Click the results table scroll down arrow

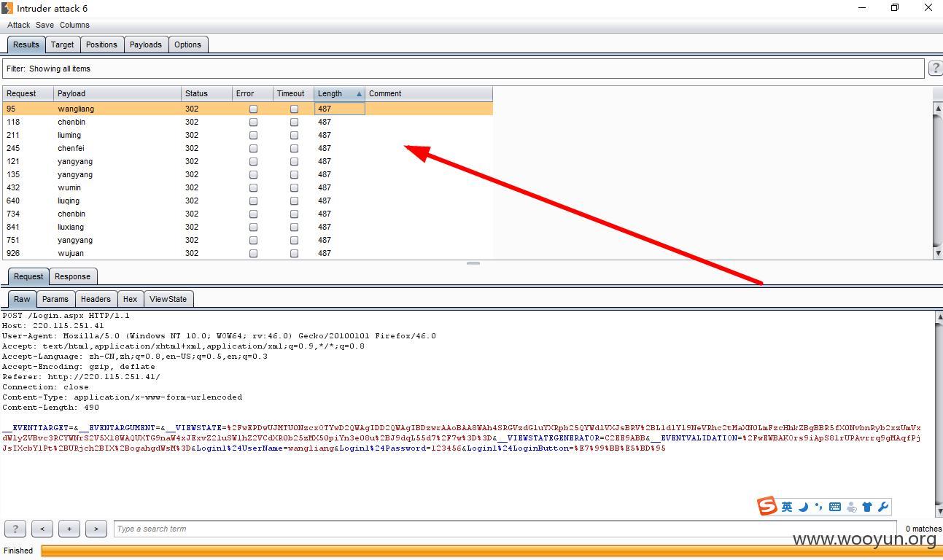click(x=938, y=253)
